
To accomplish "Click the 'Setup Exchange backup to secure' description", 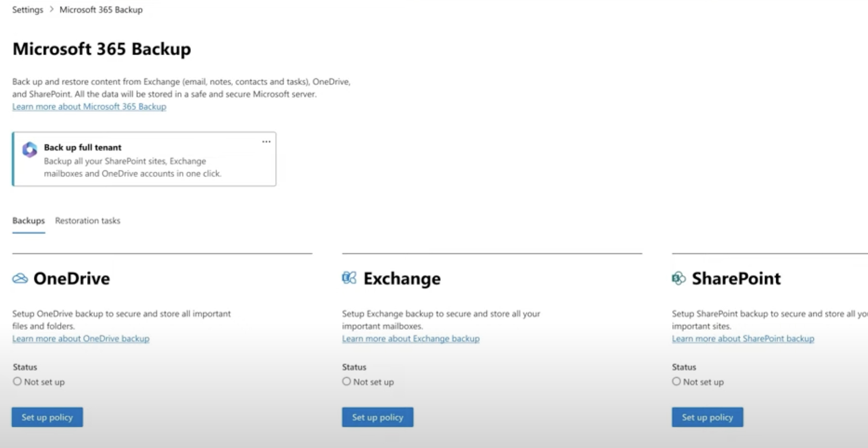I will (x=441, y=320).
